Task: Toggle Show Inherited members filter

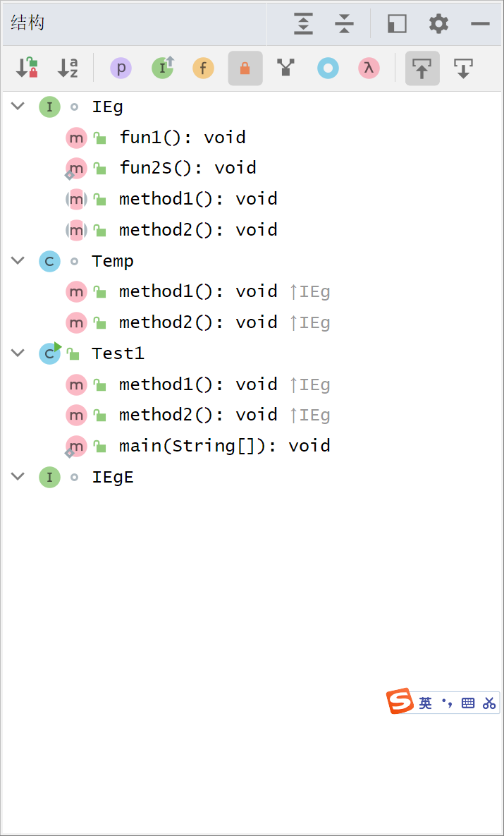Action: [x=163, y=68]
